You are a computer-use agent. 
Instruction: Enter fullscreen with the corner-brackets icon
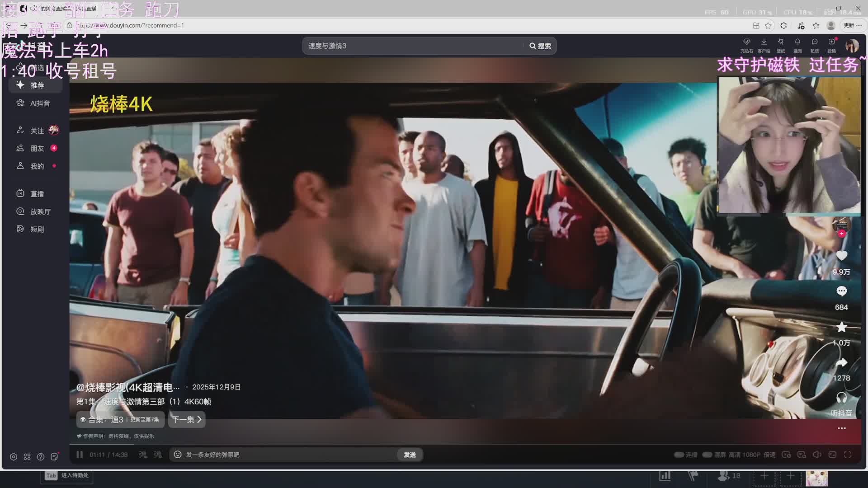pyautogui.click(x=848, y=455)
